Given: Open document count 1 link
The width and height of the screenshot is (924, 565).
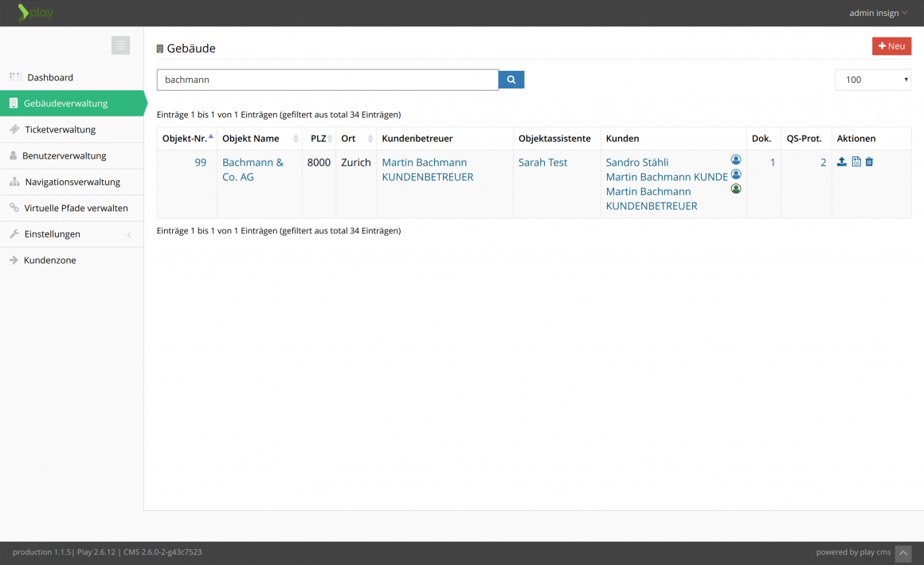Looking at the screenshot, I should point(773,163).
